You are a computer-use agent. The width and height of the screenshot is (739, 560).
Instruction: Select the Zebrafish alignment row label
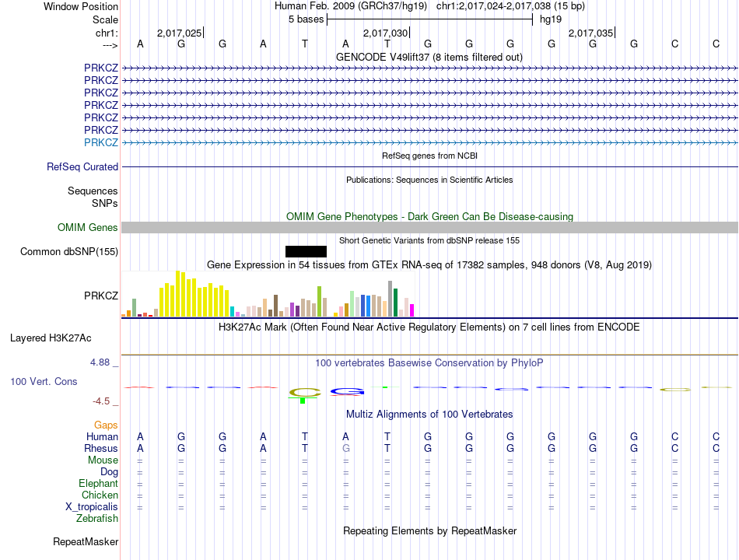(97, 519)
